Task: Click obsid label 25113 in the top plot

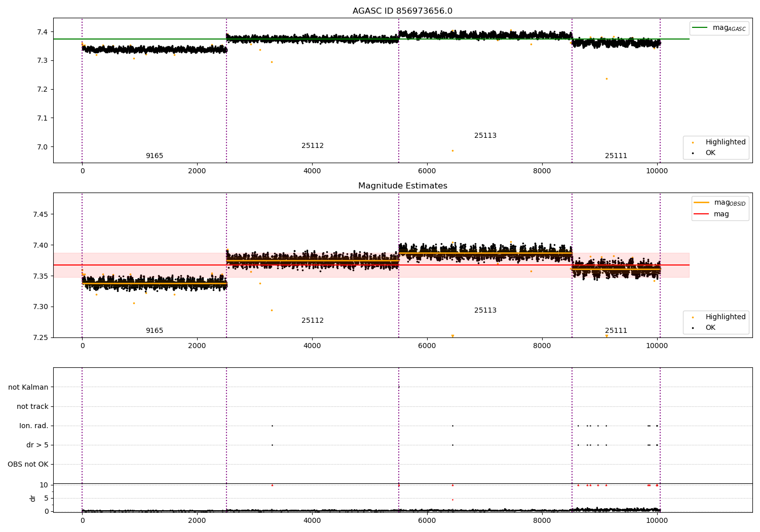Action: (485, 136)
